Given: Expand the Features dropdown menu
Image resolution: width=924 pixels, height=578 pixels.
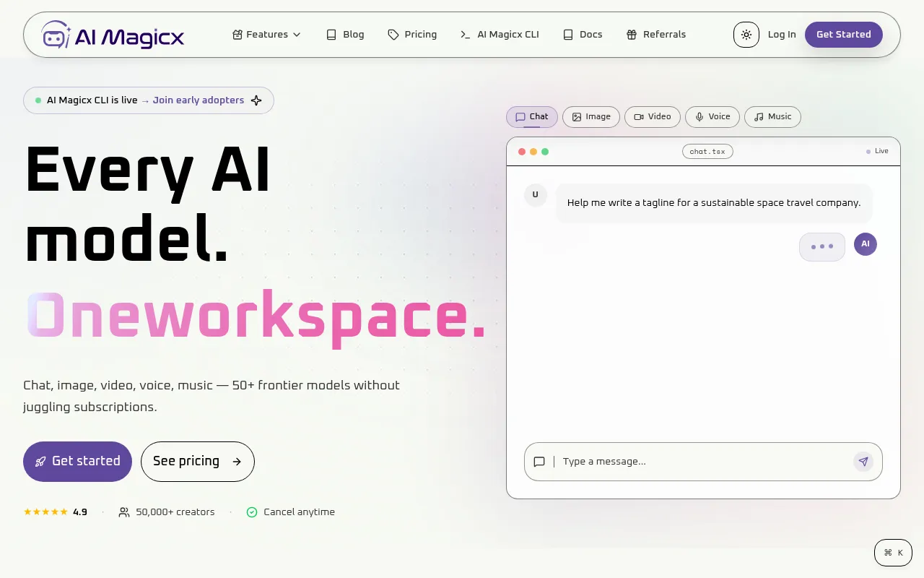Looking at the screenshot, I should (266, 35).
